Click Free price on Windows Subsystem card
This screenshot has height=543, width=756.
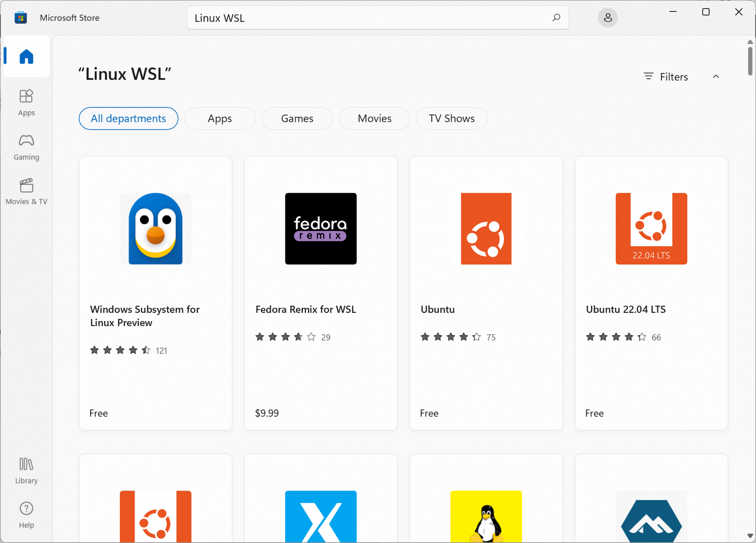click(x=99, y=413)
